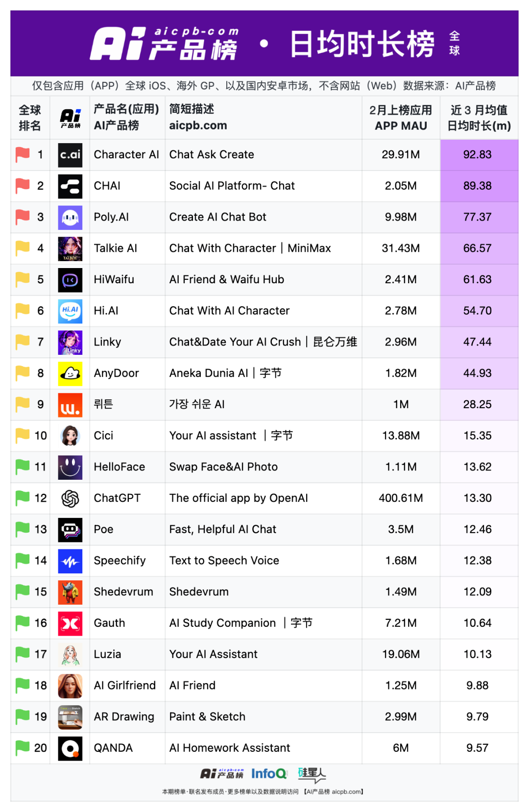Click the AI Girlfriend app icon

click(x=70, y=686)
